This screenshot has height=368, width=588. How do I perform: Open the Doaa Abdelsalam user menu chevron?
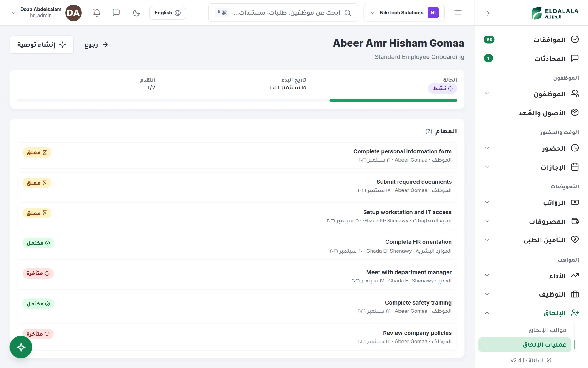tap(13, 13)
